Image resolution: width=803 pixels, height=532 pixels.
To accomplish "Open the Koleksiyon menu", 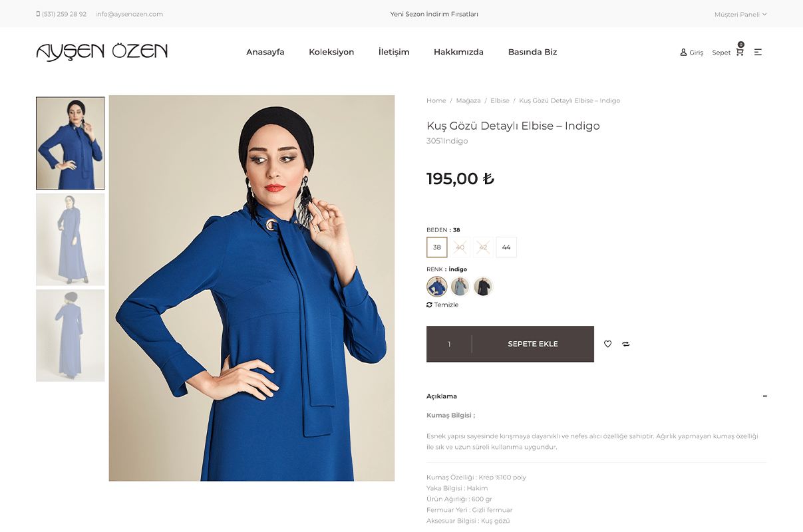I will click(331, 52).
